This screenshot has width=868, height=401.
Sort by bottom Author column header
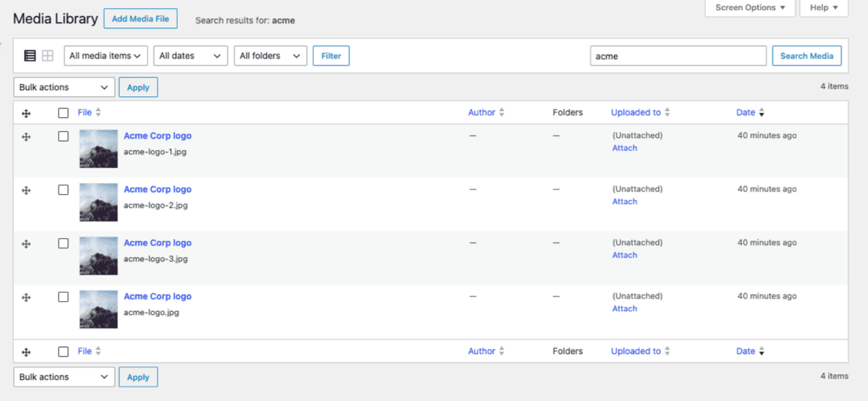point(482,351)
